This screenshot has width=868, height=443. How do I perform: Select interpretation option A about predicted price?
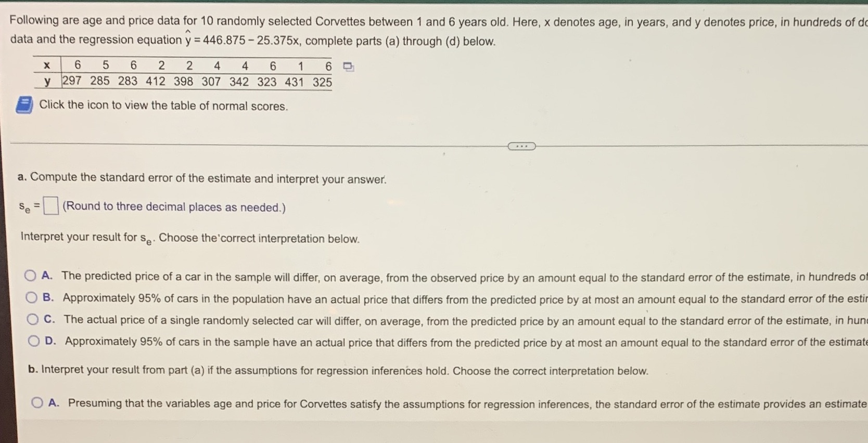[32, 276]
